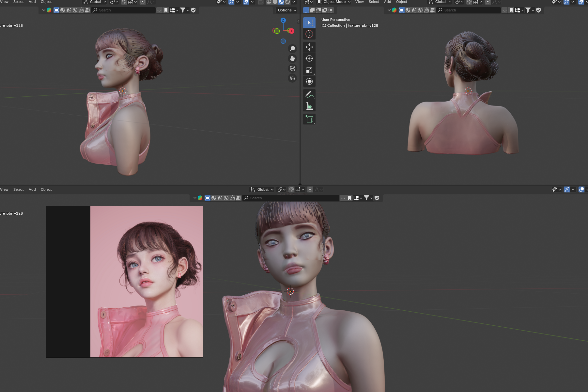Select the 3D Cursor tool
588x392 pixels.
[309, 34]
